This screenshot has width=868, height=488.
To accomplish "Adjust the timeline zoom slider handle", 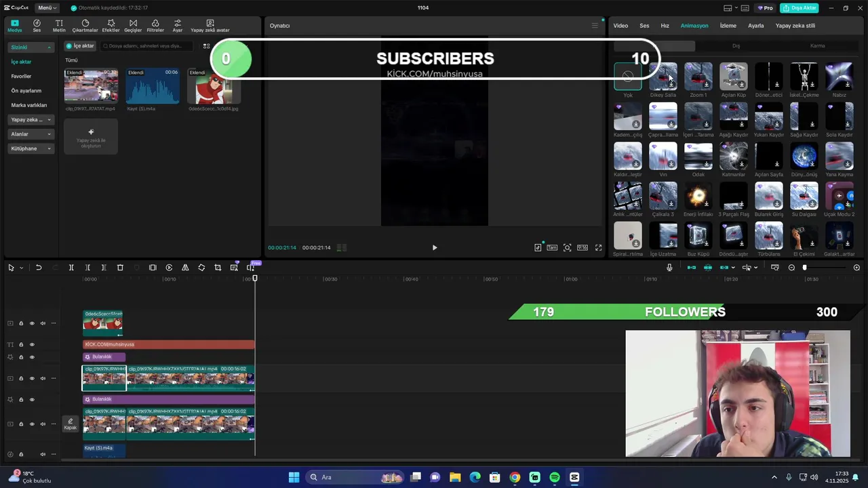I will tap(805, 268).
